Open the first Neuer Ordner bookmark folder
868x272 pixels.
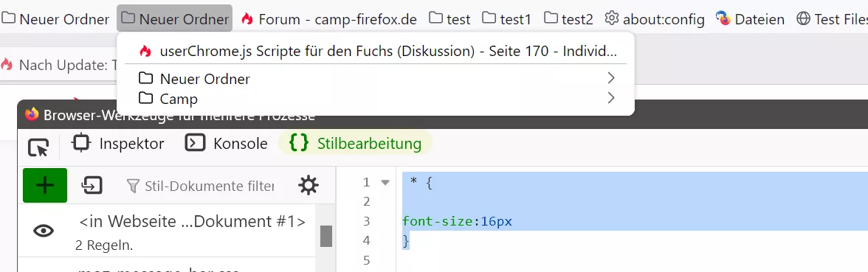point(55,19)
